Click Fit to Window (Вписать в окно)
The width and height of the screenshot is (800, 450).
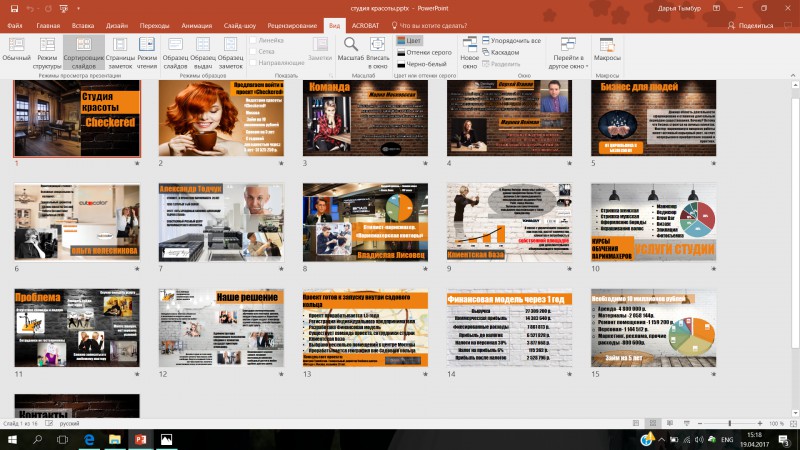pos(378,53)
